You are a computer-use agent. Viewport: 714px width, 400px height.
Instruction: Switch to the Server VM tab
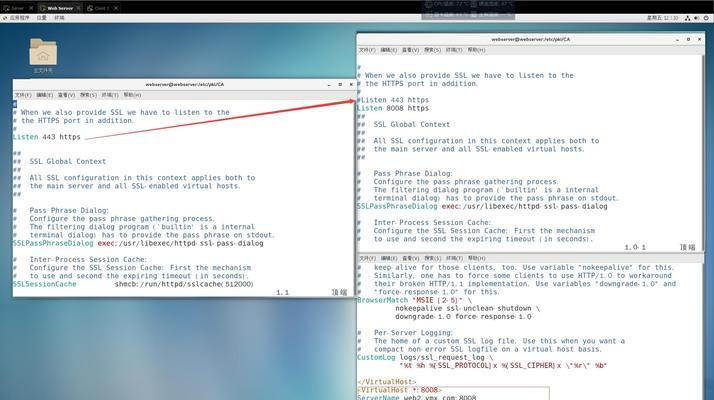click(x=17, y=8)
